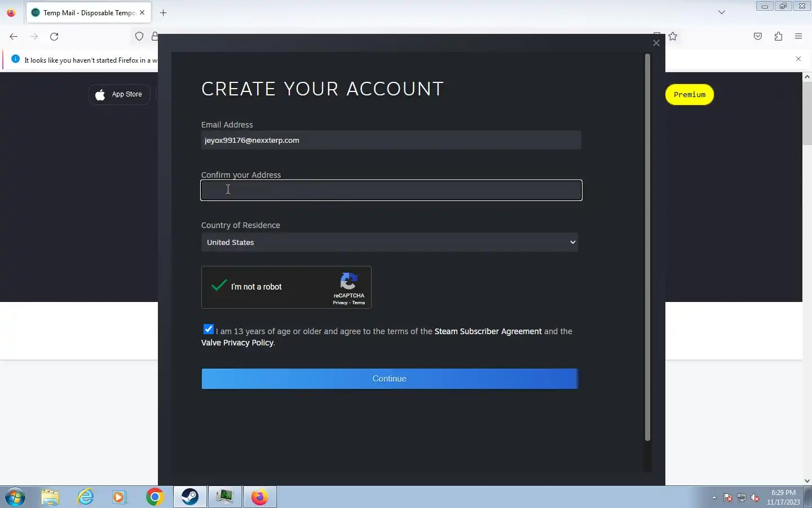Click the muted volume tray icon
This screenshot has width=812, height=508.
coord(755,498)
